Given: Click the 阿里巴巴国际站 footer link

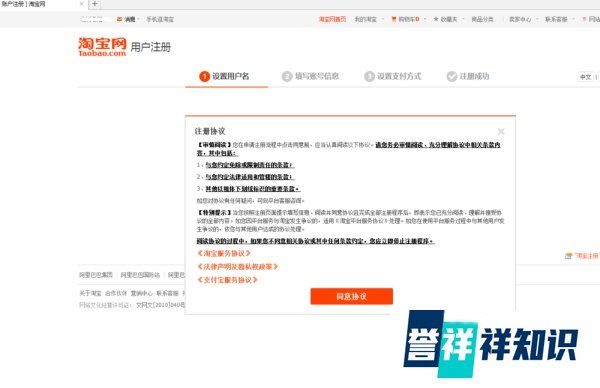Looking at the screenshot, I should coord(140,275).
